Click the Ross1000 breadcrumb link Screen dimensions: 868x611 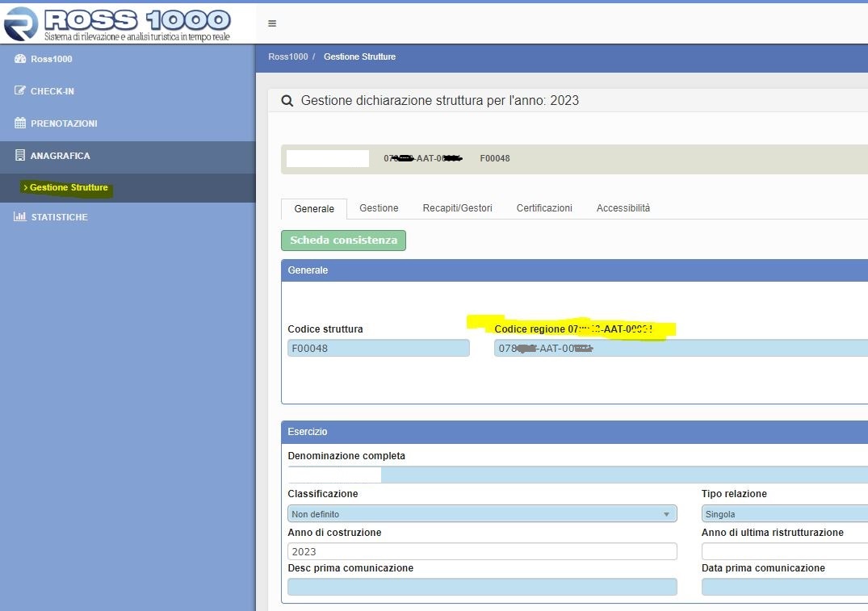(x=287, y=56)
